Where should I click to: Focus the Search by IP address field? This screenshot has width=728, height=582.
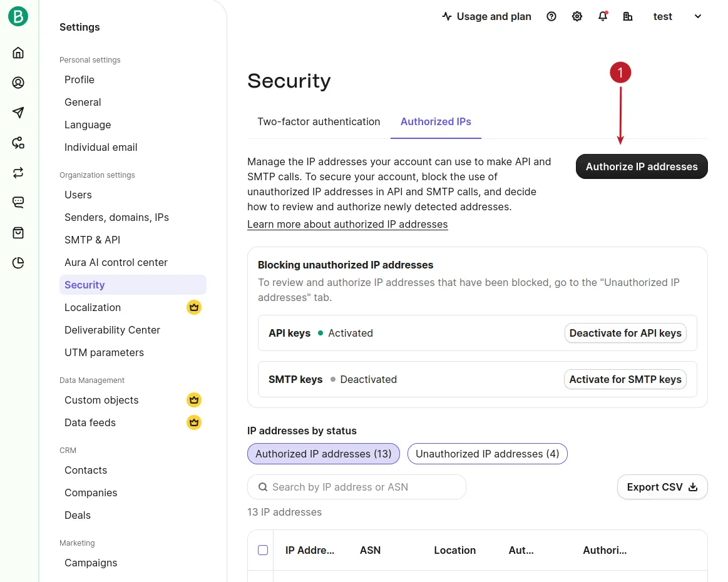356,487
